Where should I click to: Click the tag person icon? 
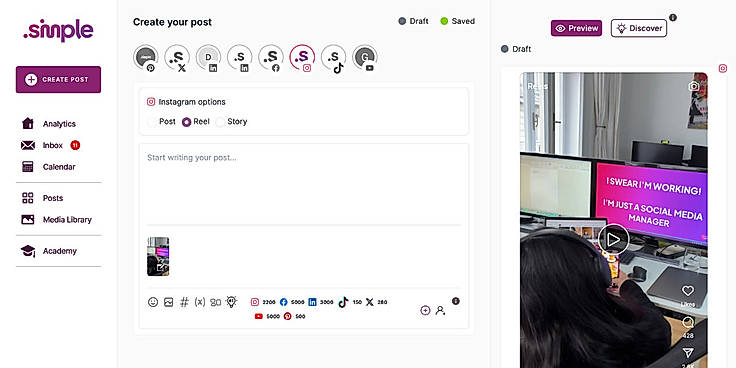coord(440,310)
